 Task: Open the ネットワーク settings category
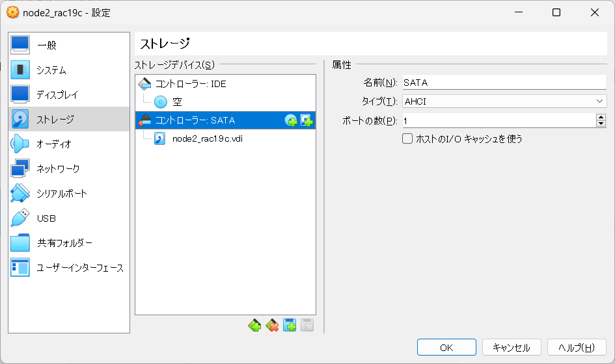point(69,168)
